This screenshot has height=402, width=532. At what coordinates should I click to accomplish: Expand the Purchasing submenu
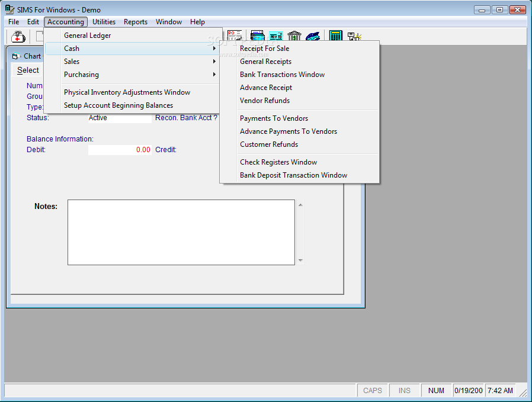(x=132, y=75)
